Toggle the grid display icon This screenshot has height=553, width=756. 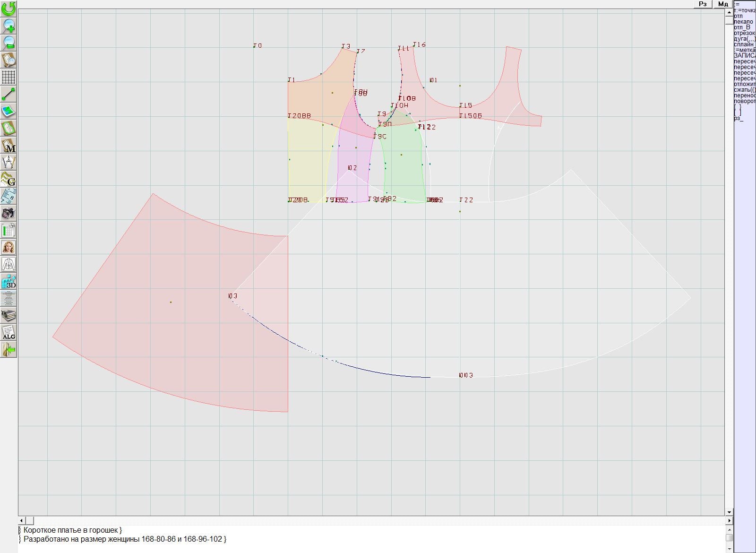9,77
